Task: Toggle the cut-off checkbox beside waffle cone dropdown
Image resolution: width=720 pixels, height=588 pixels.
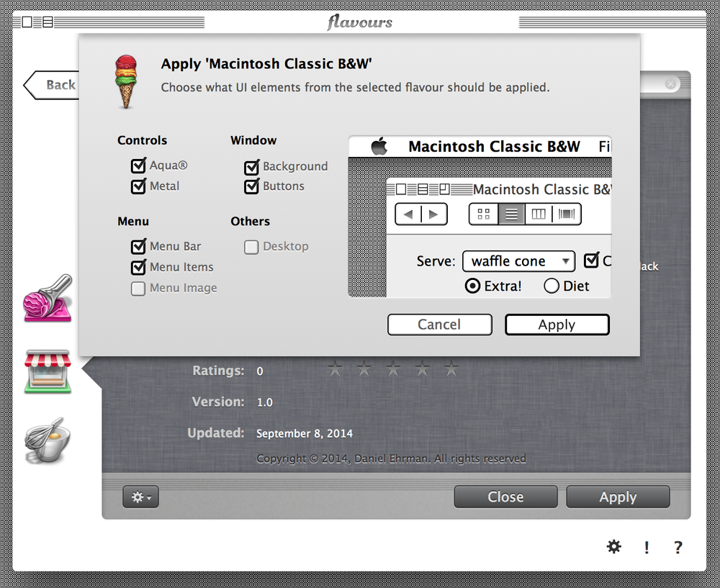Action: (591, 261)
